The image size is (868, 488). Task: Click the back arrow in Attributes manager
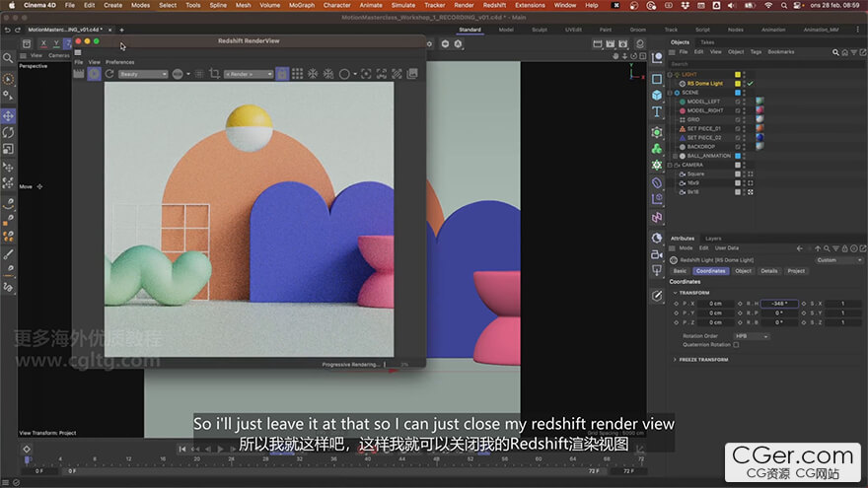tap(799, 248)
